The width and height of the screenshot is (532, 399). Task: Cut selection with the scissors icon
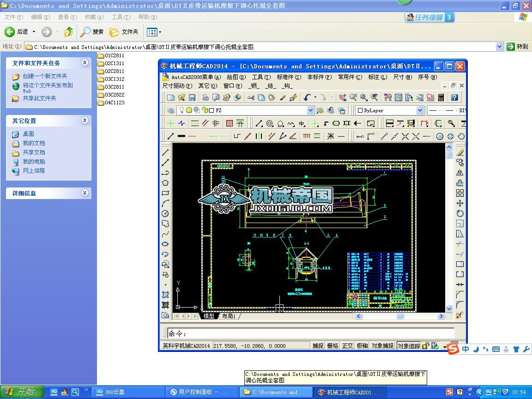250,98
